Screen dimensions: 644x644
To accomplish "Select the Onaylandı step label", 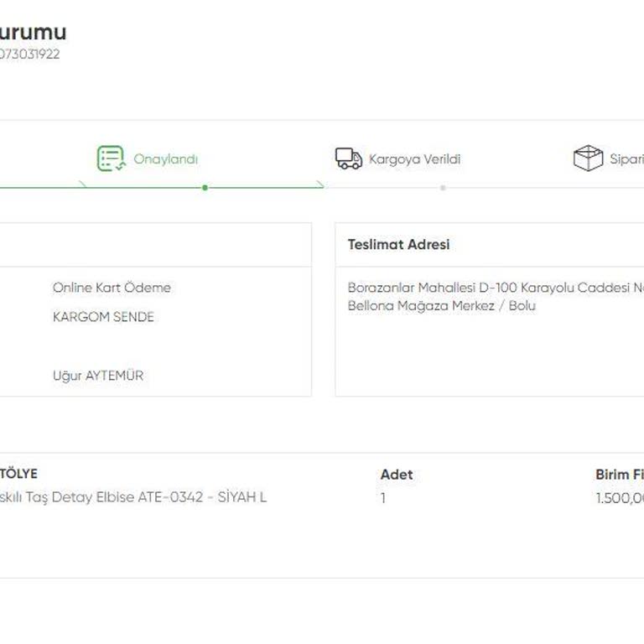I will click(166, 159).
